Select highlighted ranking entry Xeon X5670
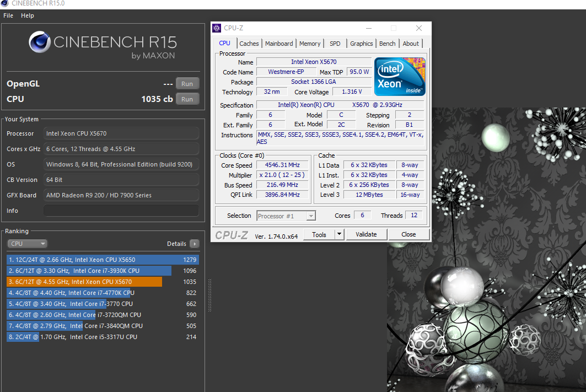 coord(103,282)
